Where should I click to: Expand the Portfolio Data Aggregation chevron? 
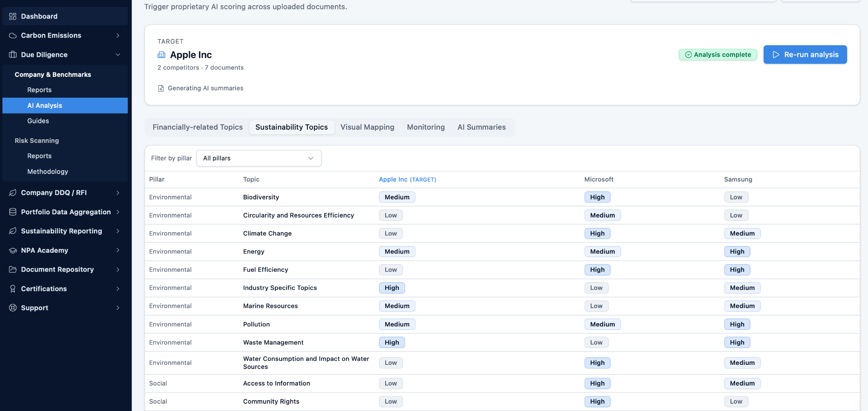118,212
